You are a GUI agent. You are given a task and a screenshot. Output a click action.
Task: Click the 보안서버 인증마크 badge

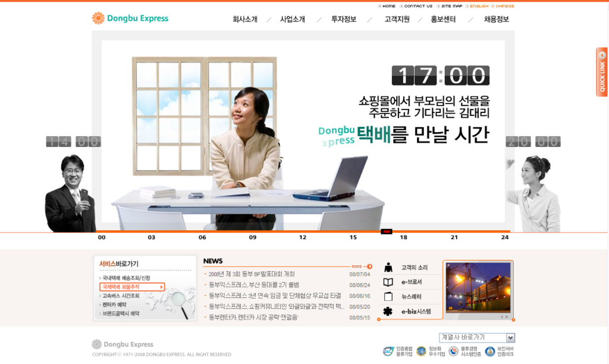pos(500,351)
